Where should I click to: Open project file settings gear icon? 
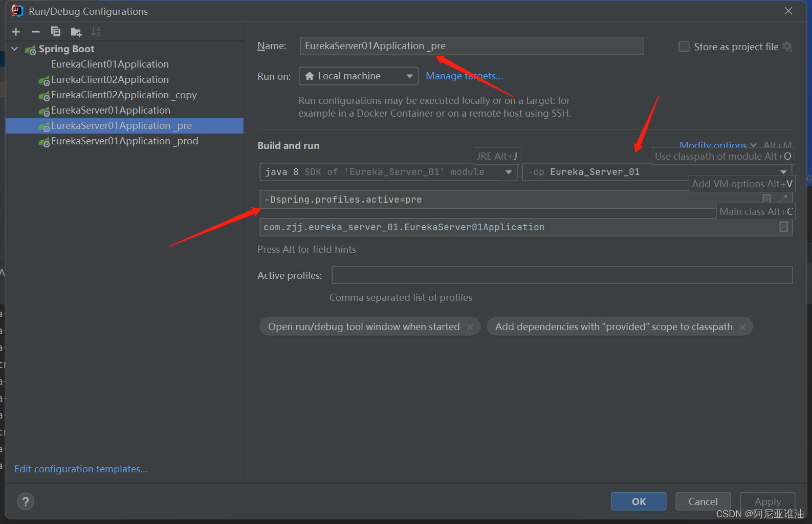tap(787, 47)
